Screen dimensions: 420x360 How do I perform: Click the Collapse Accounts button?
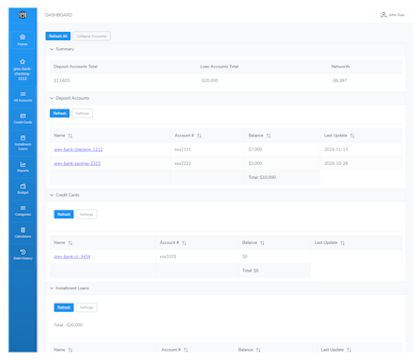point(92,36)
